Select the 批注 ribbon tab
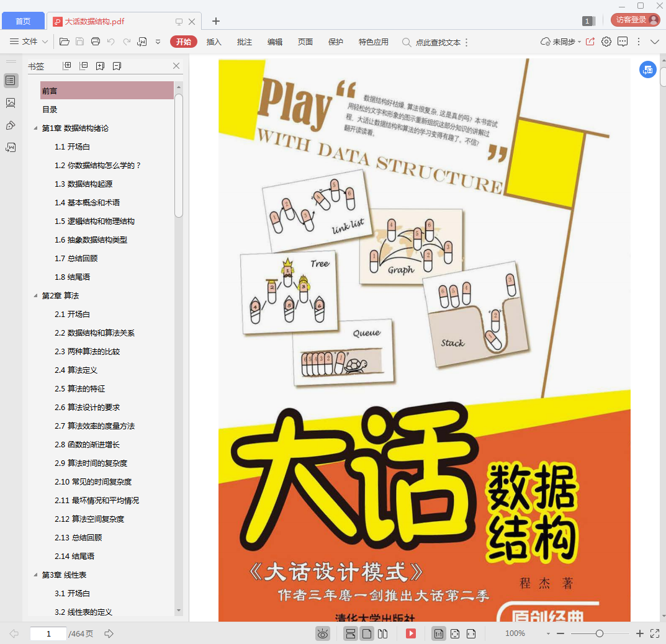Viewport: 666px width, 644px height. (244, 42)
